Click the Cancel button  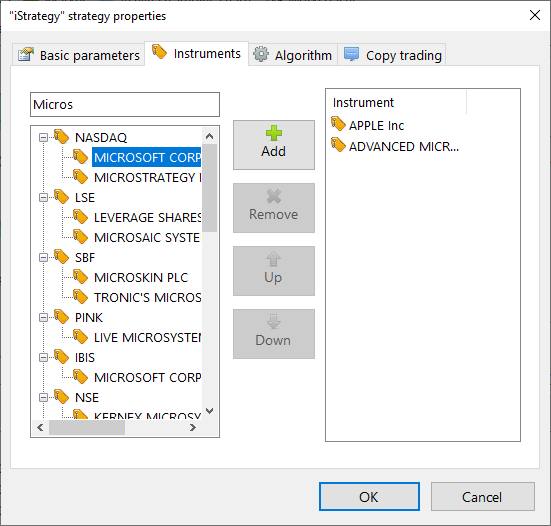482,496
